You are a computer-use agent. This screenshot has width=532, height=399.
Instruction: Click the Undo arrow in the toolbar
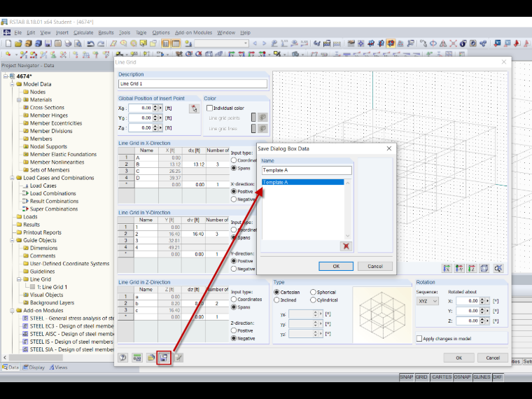click(x=90, y=43)
